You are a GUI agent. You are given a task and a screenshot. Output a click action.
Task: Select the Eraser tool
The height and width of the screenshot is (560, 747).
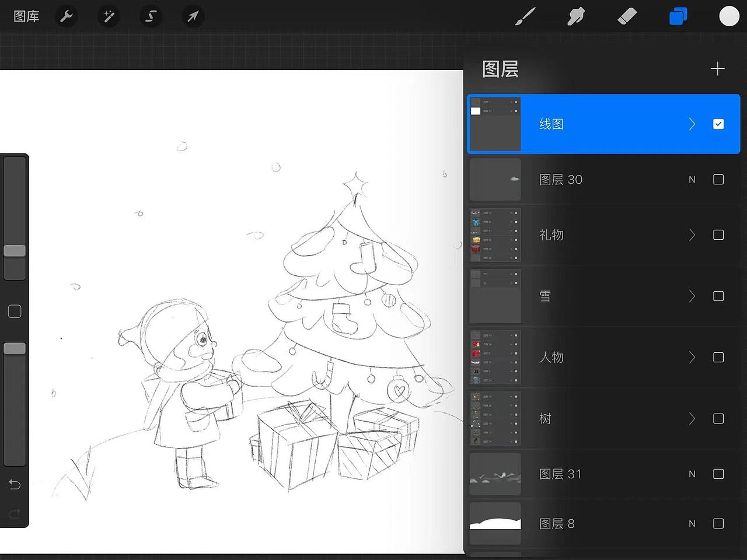pos(627,16)
